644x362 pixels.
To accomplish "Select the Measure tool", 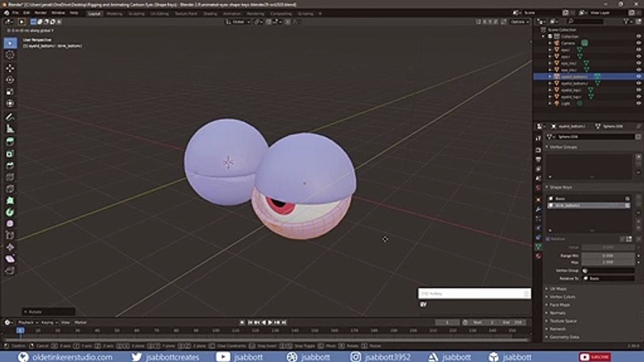I will point(10,129).
